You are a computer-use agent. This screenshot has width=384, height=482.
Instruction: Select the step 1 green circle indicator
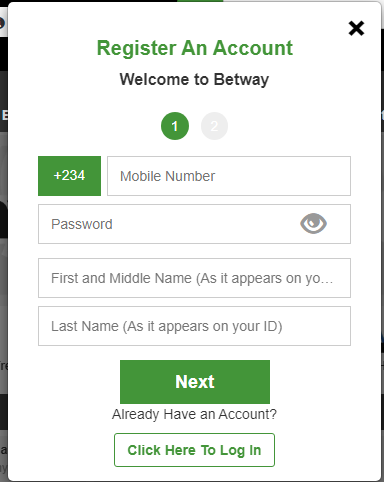[x=175, y=126]
